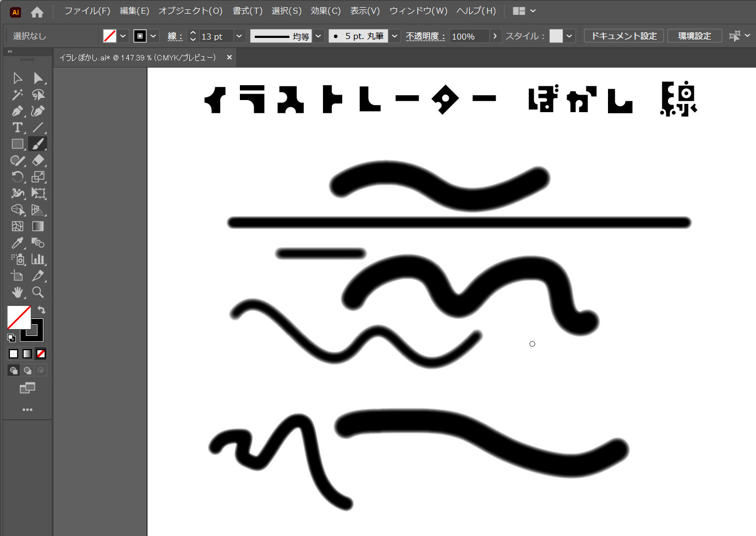Select the Hand tool
The image size is (756, 536).
17,292
